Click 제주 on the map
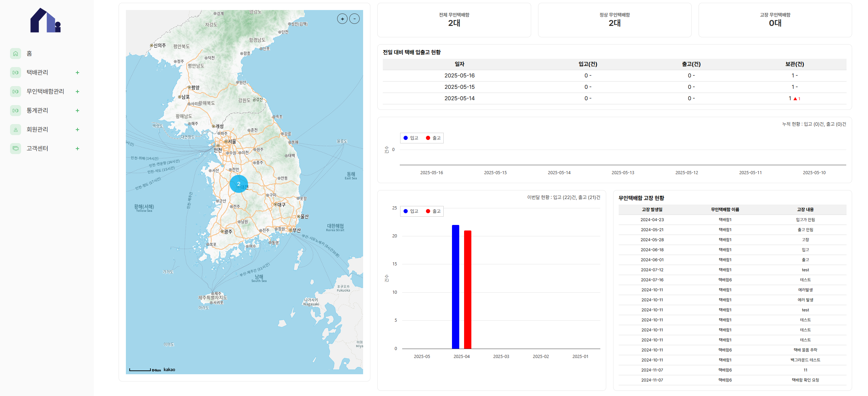Screen dimensions: 868x396 (x=216, y=294)
